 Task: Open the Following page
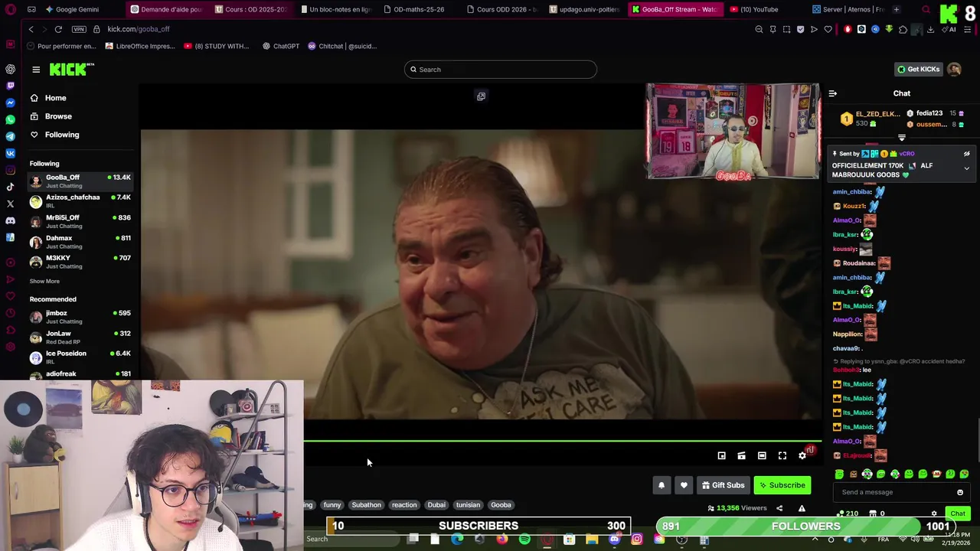[x=62, y=135]
